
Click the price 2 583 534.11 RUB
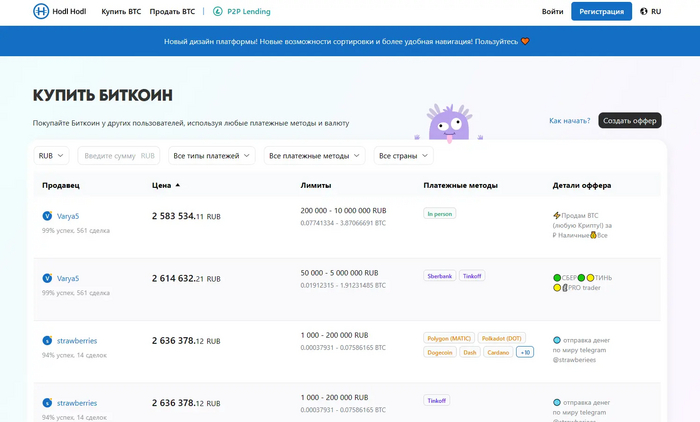[x=186, y=216]
